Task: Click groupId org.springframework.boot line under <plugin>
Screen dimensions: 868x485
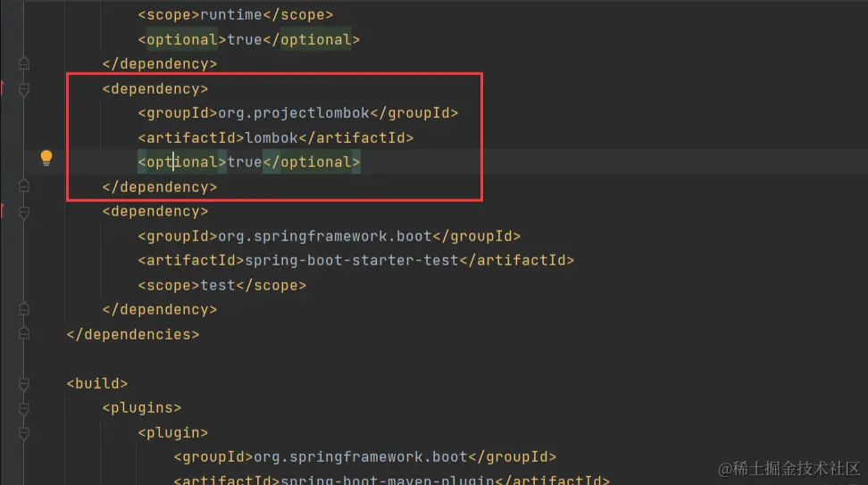Action: (365, 457)
